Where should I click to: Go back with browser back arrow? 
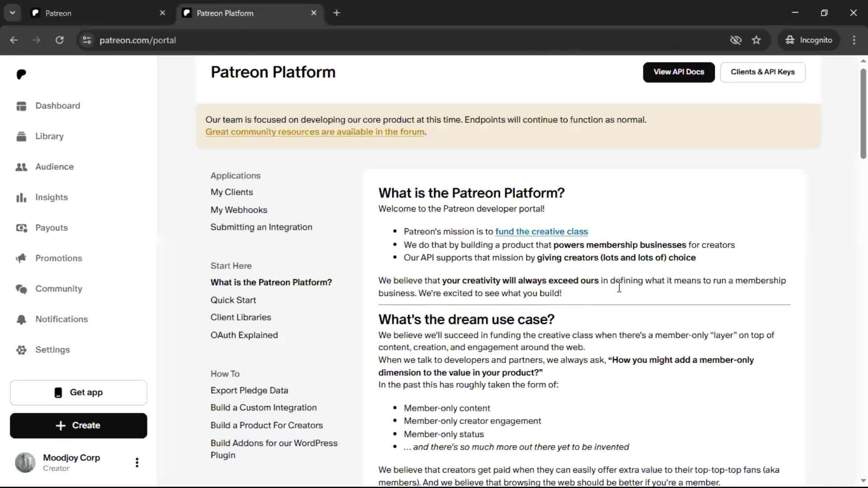tap(14, 40)
